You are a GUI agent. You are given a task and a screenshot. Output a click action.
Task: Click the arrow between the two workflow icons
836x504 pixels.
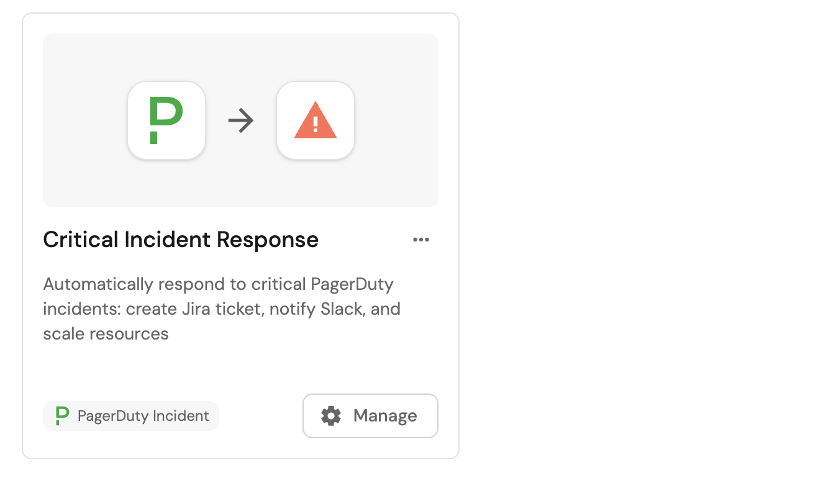241,120
